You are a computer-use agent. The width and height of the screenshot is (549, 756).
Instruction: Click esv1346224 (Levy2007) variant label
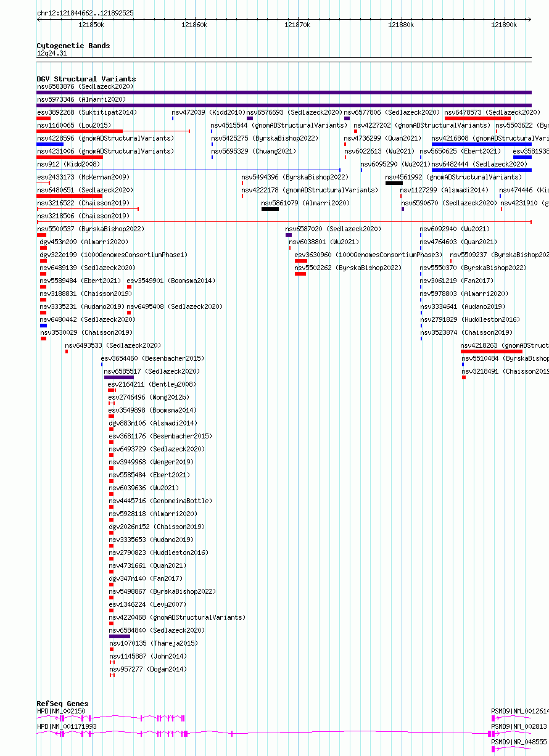click(148, 604)
